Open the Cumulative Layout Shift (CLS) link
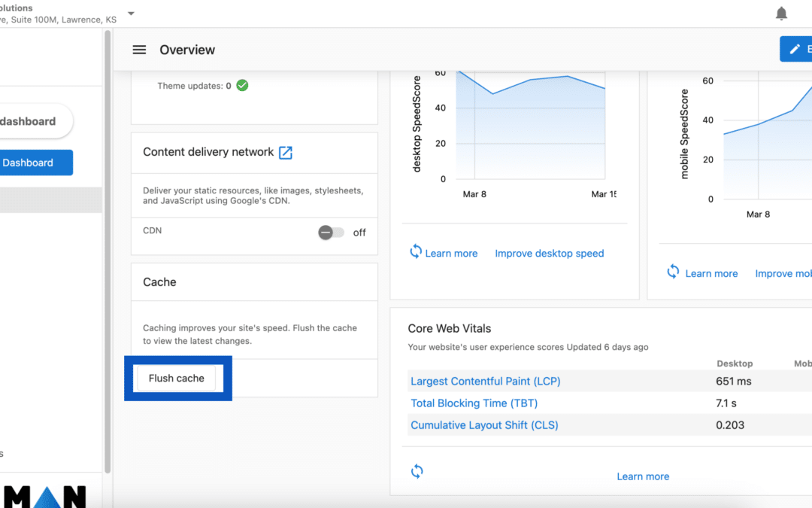This screenshot has width=812, height=508. (x=483, y=424)
